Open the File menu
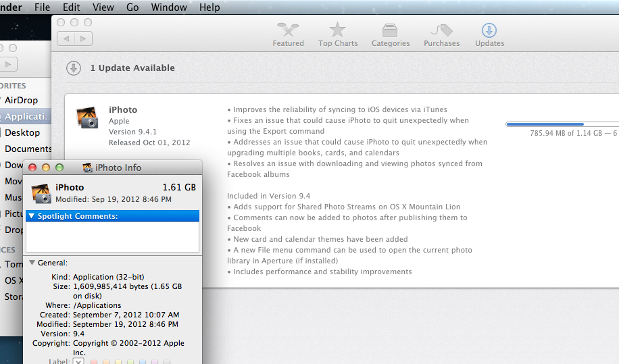The width and height of the screenshot is (619, 364). [x=43, y=7]
